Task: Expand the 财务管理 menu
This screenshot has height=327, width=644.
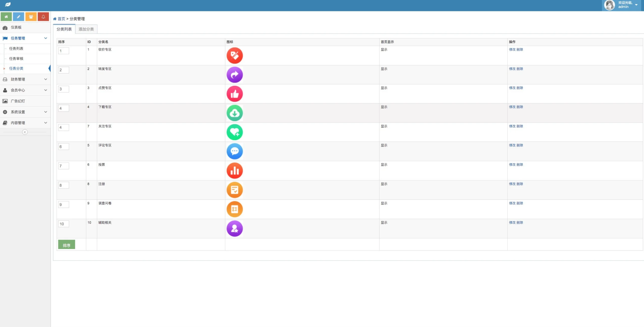Action: (x=25, y=79)
